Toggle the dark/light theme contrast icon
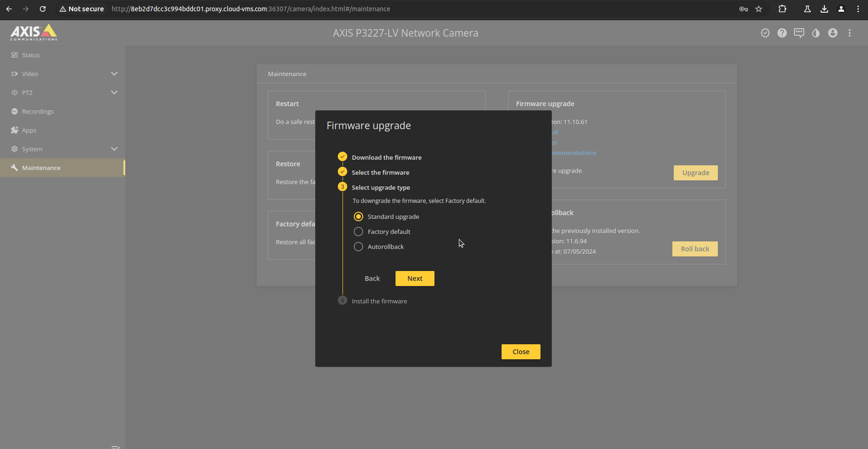Image resolution: width=868 pixels, height=449 pixels. [x=816, y=33]
